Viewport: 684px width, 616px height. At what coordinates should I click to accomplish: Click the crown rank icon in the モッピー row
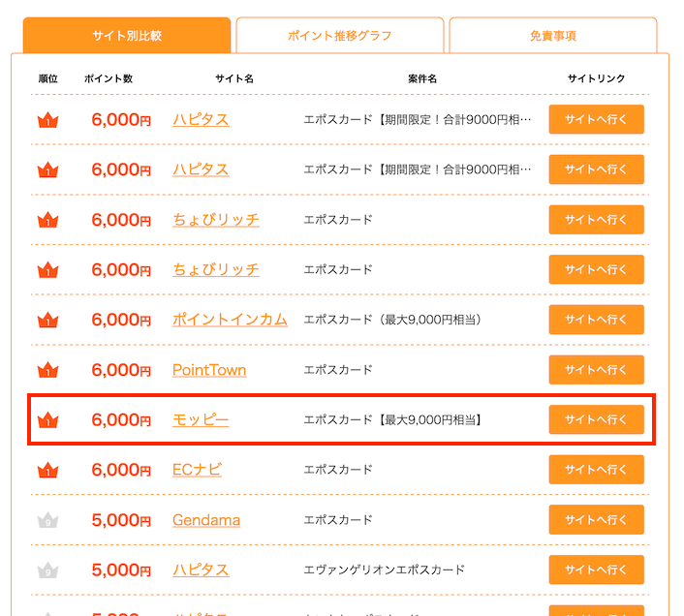[47, 420]
